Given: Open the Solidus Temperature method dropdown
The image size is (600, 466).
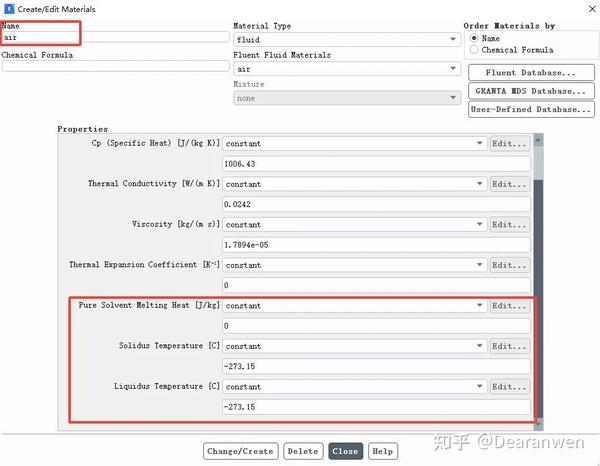Looking at the screenshot, I should pos(354,346).
